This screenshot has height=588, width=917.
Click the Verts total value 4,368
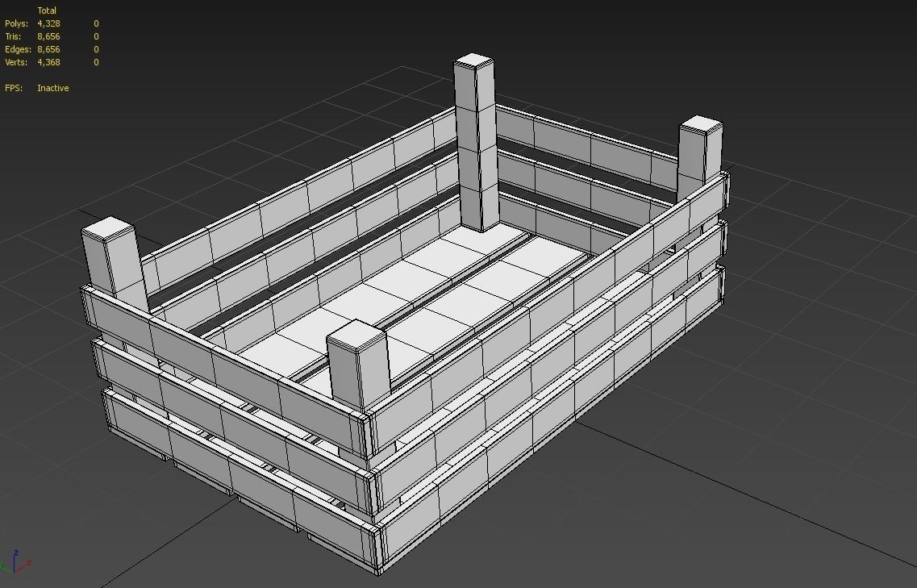(x=48, y=62)
